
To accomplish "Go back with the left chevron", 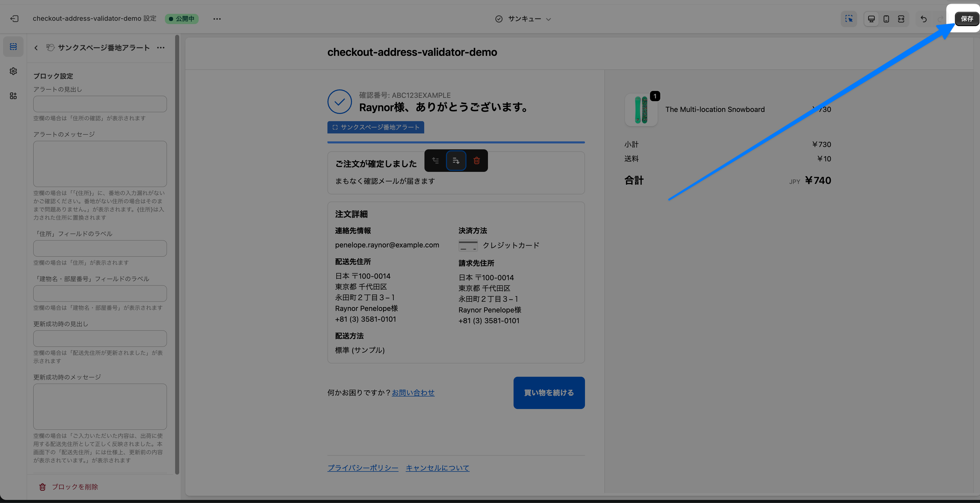I will point(36,48).
